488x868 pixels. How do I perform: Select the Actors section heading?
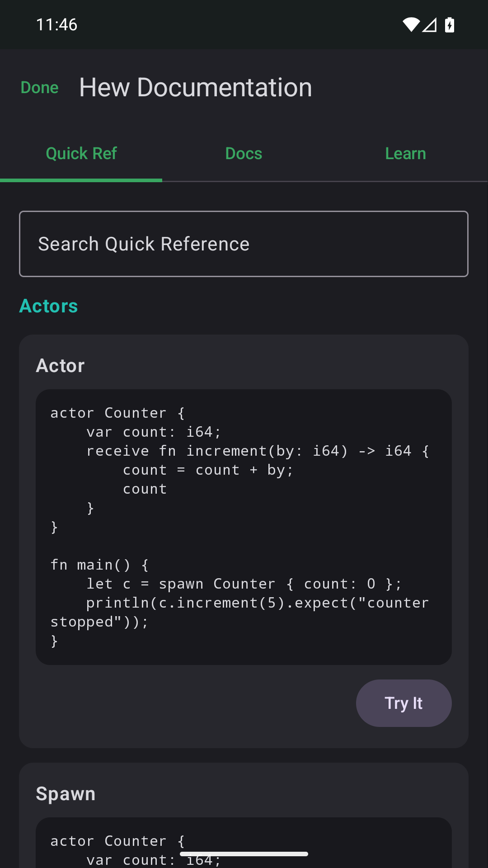coord(48,306)
